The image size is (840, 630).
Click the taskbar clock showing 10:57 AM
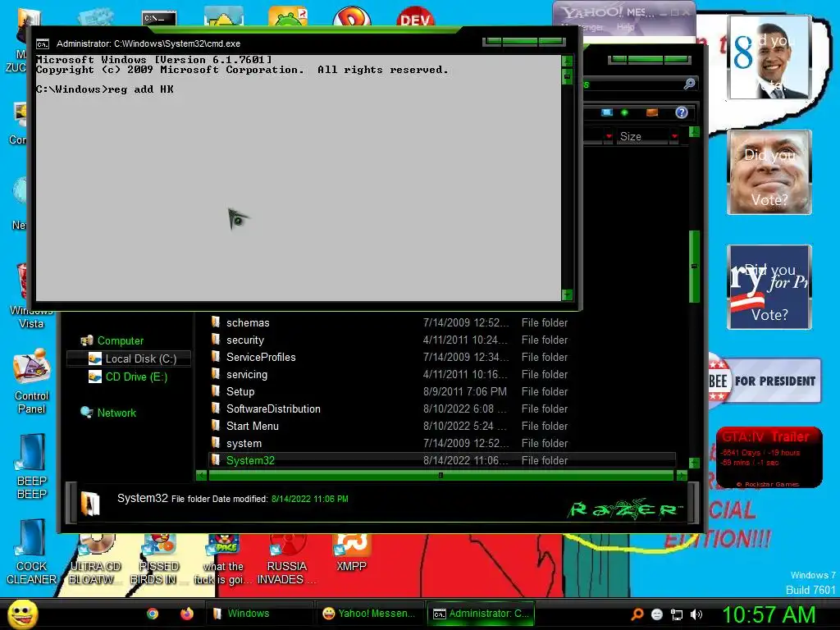(769, 614)
